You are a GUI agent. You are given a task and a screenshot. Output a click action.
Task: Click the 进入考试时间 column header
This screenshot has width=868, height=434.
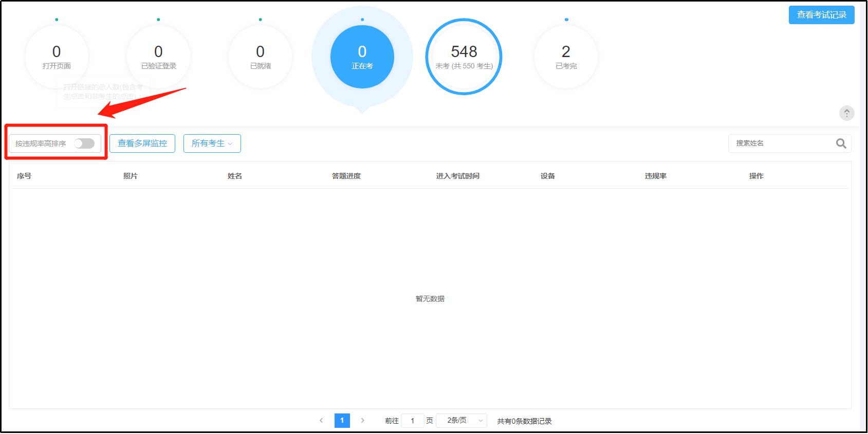coord(457,176)
